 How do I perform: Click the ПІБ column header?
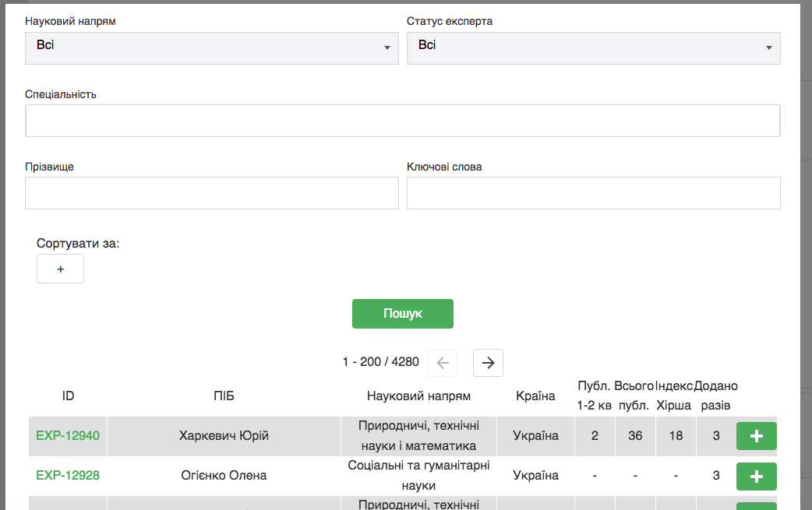coord(224,396)
